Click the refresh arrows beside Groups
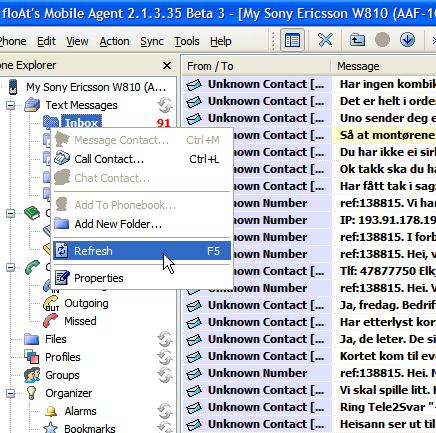This screenshot has width=436, height=433. (x=165, y=375)
